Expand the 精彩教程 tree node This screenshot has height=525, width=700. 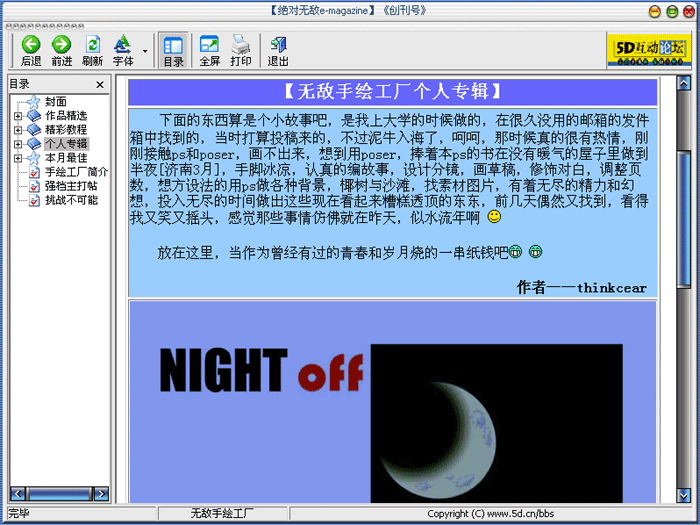pyautogui.click(x=18, y=130)
